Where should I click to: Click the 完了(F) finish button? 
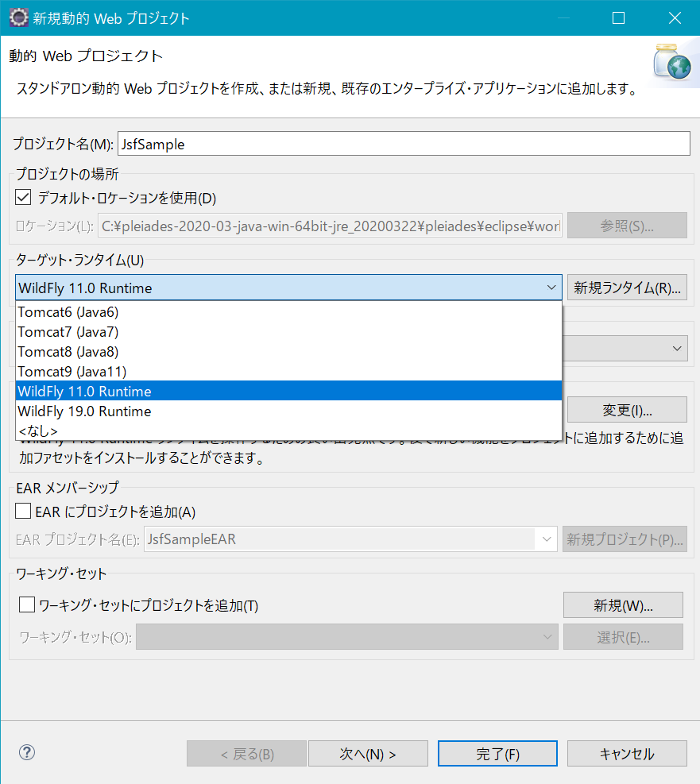(497, 754)
